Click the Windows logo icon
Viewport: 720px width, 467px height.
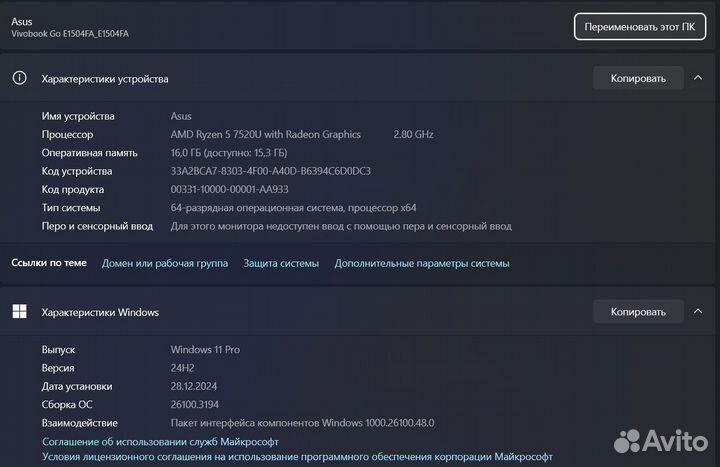click(19, 311)
